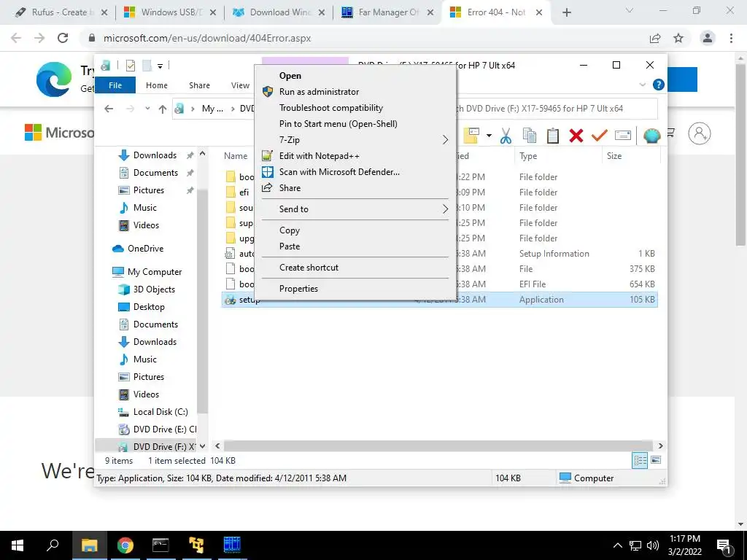Click the Explorer help question mark icon
The width and height of the screenshot is (747, 560).
click(659, 85)
